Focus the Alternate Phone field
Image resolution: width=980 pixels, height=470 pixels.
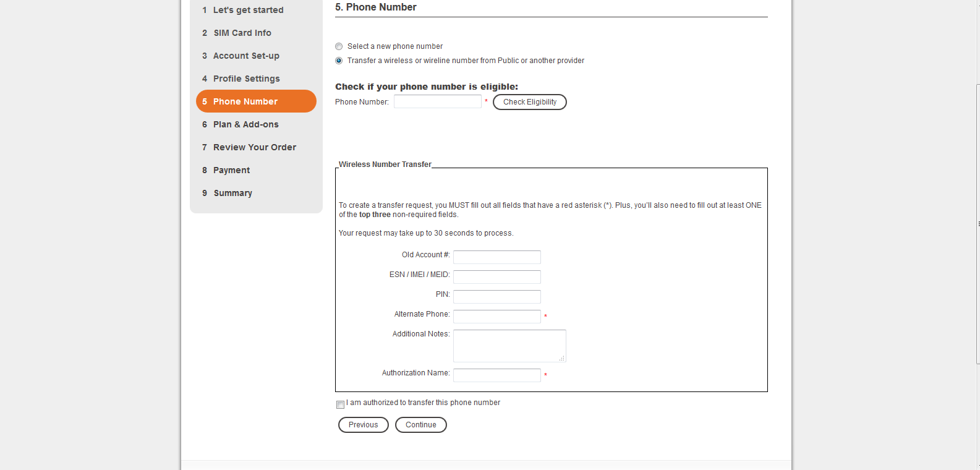click(x=496, y=317)
